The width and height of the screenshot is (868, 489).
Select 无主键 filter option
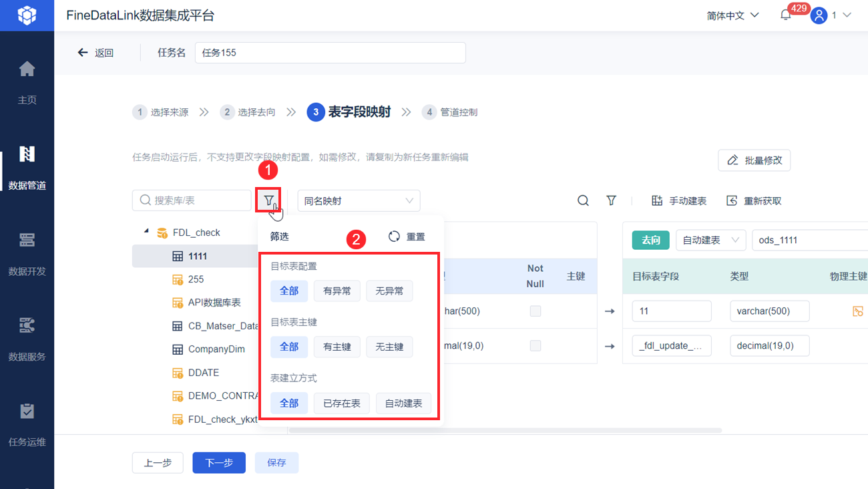click(389, 347)
